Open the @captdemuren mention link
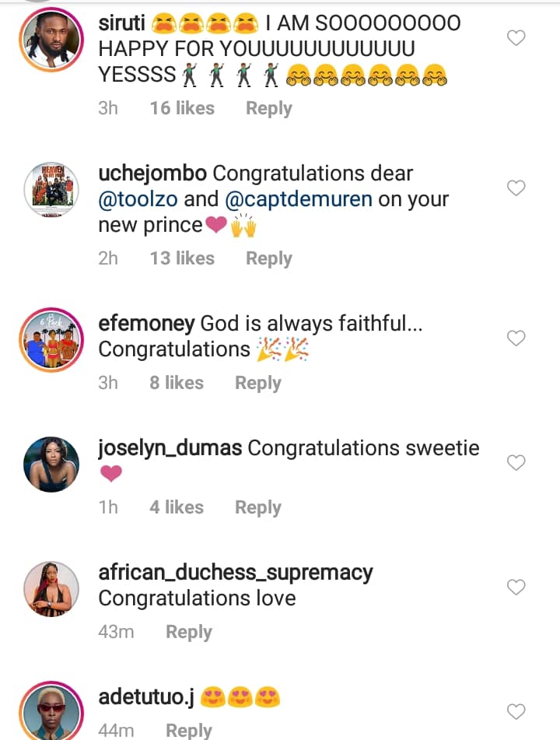This screenshot has height=740, width=560. tap(298, 200)
